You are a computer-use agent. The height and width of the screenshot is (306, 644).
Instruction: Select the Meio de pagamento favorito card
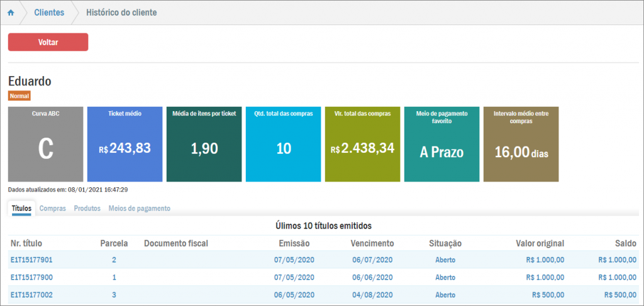[441, 145]
